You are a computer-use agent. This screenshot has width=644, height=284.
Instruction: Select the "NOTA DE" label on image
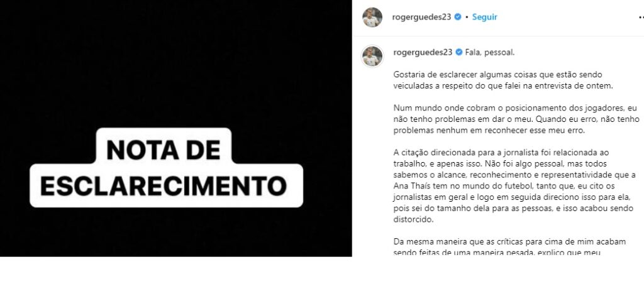point(164,150)
